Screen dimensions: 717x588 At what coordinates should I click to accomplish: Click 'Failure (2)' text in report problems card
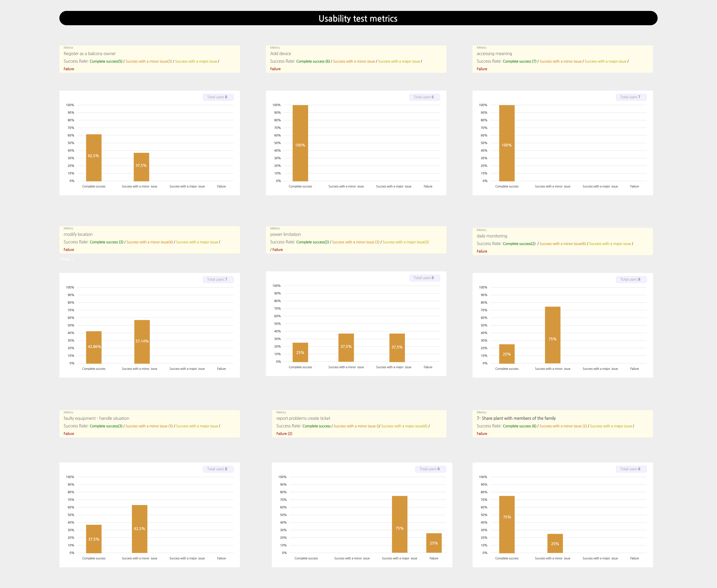(284, 434)
